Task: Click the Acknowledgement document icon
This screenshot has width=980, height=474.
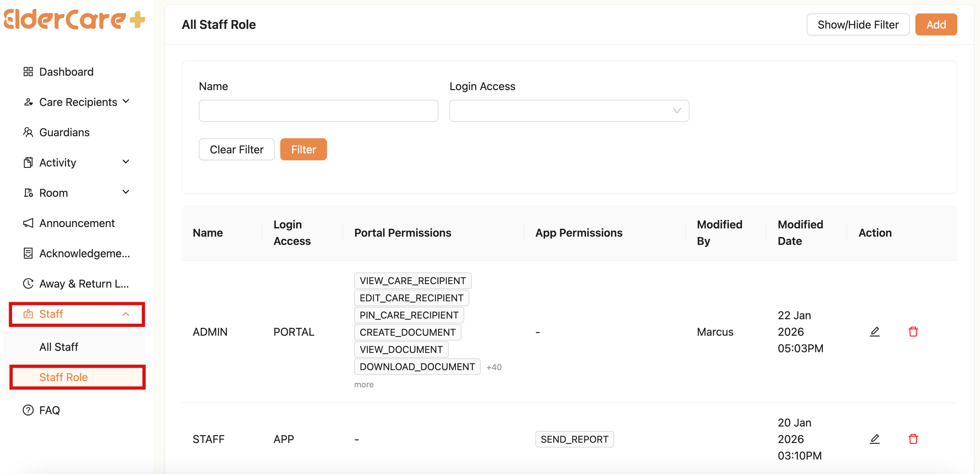Action: click(x=28, y=253)
